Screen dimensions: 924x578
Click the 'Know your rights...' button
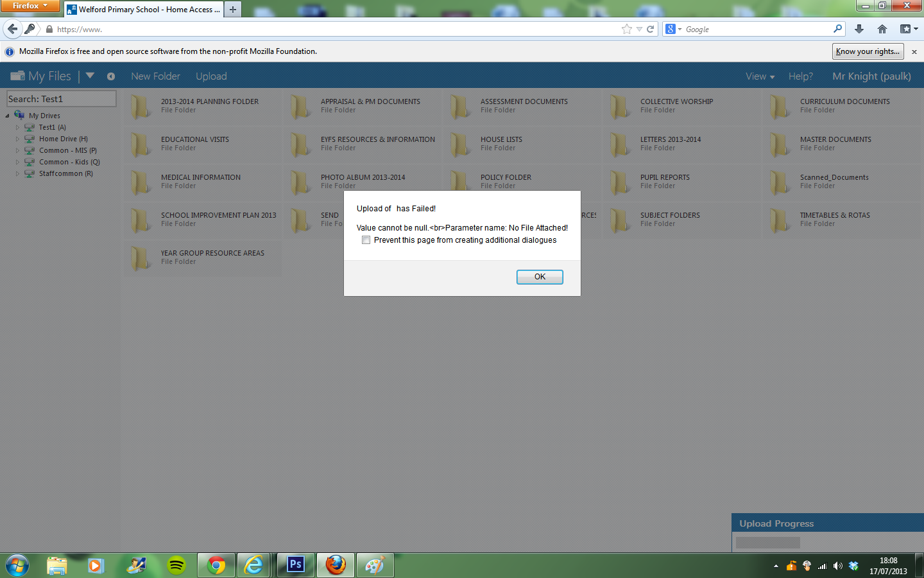[x=868, y=51]
